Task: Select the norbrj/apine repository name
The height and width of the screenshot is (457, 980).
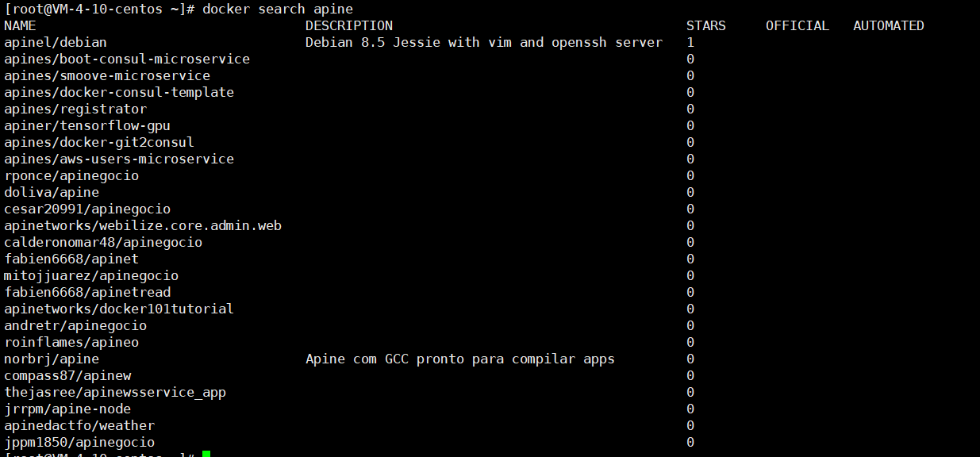Action: (x=51, y=359)
